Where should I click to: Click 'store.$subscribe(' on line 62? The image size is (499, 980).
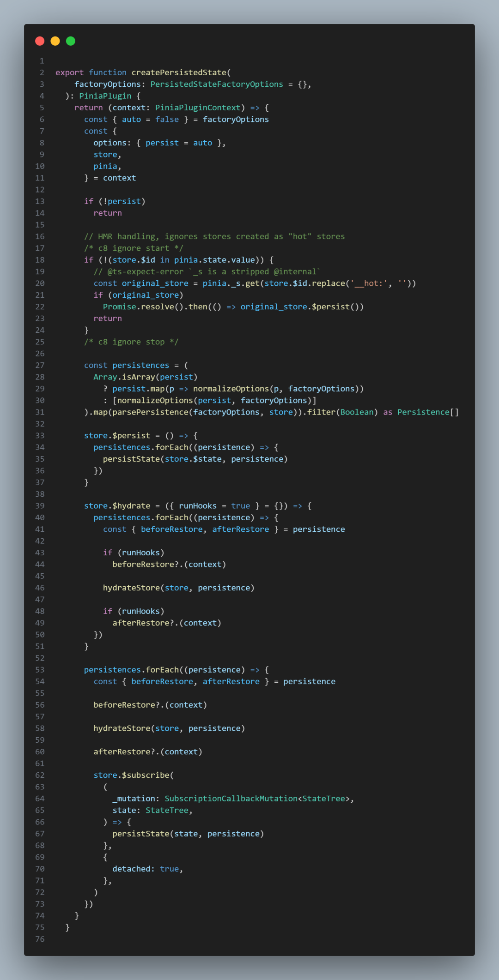[x=134, y=776]
